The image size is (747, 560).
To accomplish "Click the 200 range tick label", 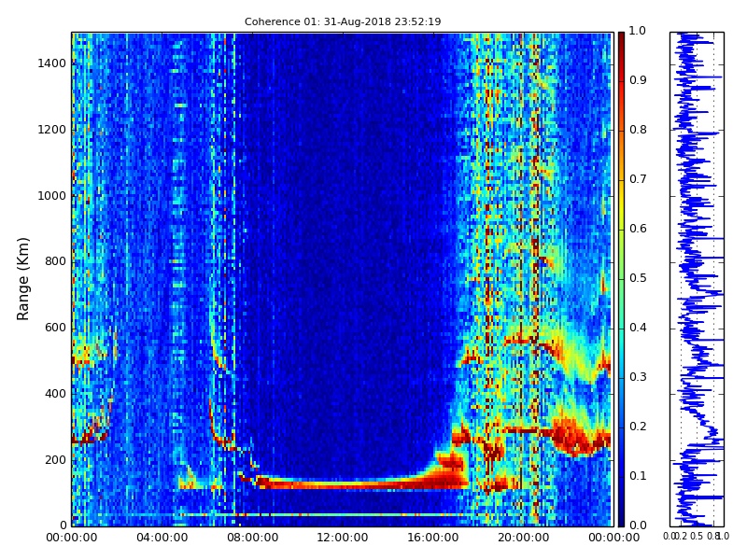I will [x=55, y=460].
